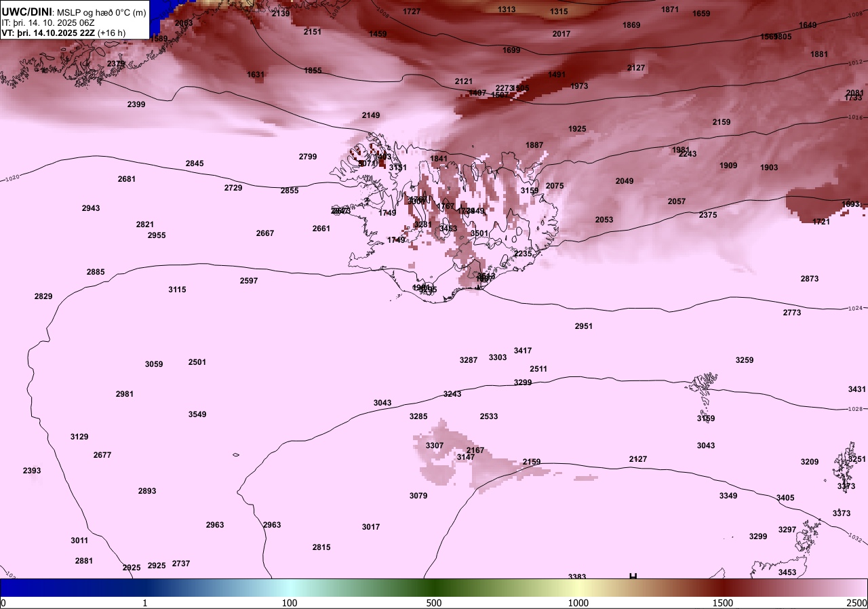Click the freezing level value 1313

tap(507, 9)
